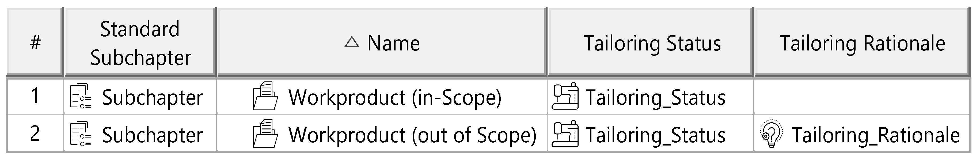Click the empty Tailoring Rationale cell in row 1
Screen dimensions: 980x161
[862, 96]
